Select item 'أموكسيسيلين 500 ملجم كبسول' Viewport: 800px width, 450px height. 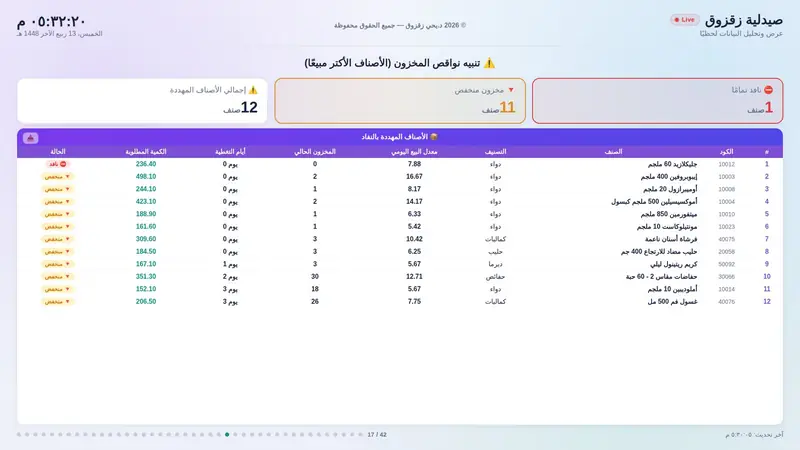pos(654,202)
